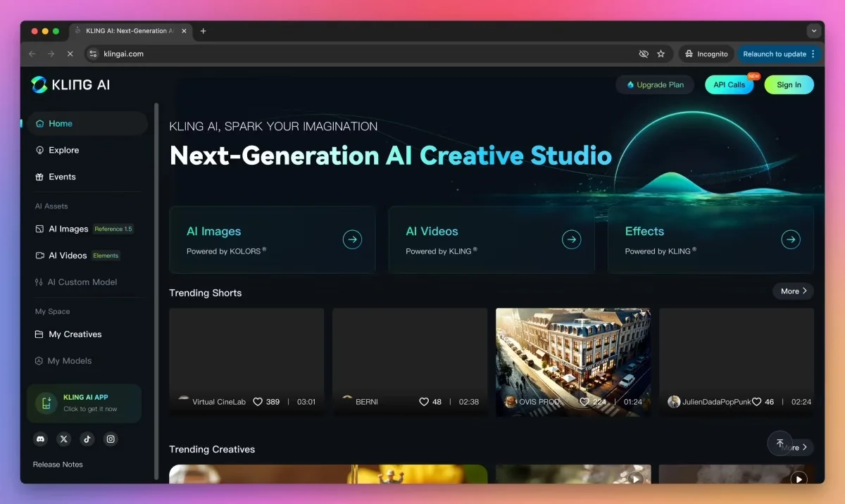
Task: Expand Trending Shorts with the More chevron
Action: 793,291
